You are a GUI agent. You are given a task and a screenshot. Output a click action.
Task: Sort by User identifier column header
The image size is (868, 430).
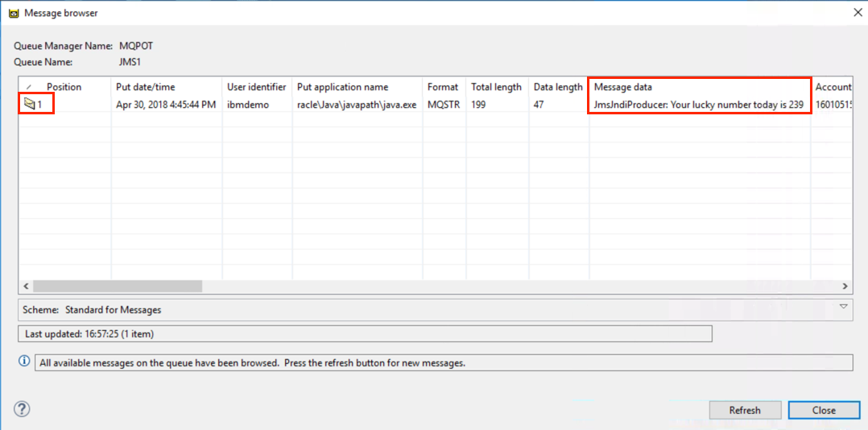coord(257,87)
